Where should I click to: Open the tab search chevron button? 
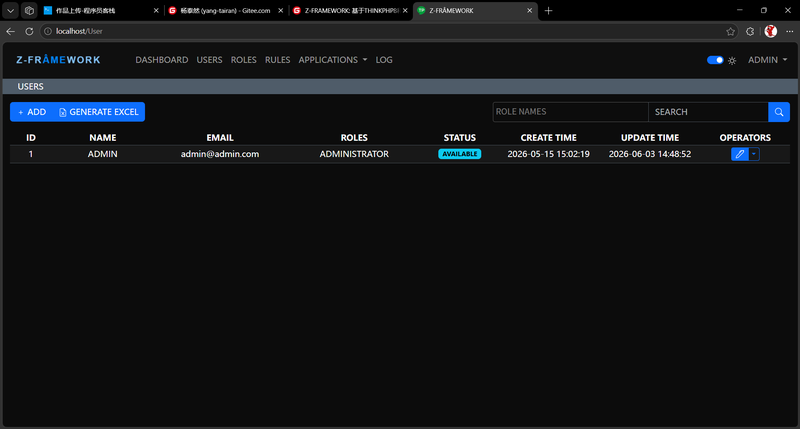(10, 10)
